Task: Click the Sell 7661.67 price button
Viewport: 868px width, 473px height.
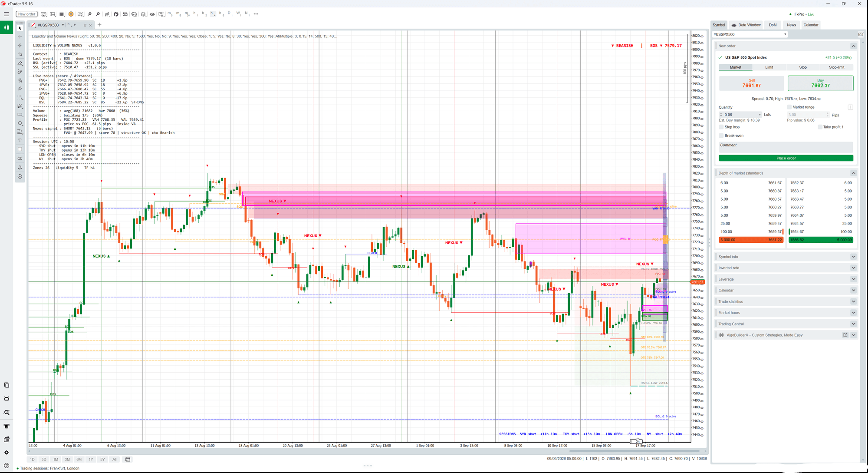Action: (751, 83)
